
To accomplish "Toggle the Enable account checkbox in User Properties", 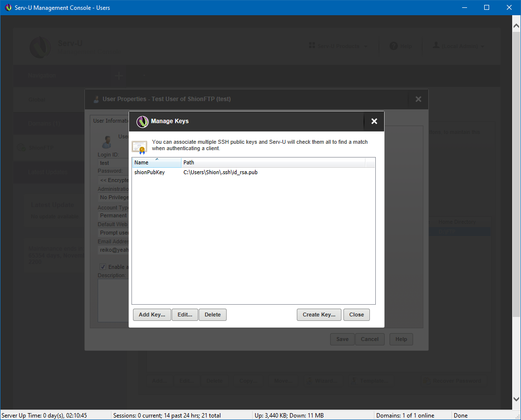I will click(103, 267).
